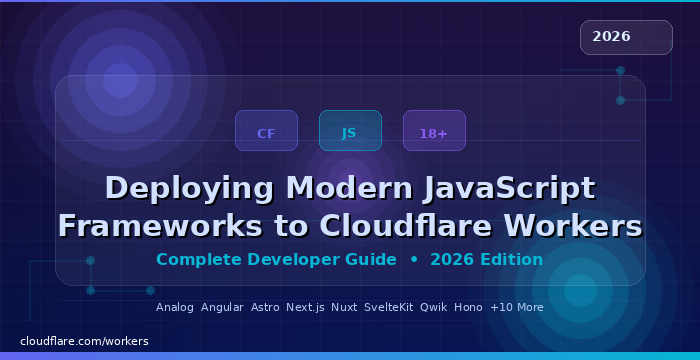Select the Analog framework label

(175, 307)
